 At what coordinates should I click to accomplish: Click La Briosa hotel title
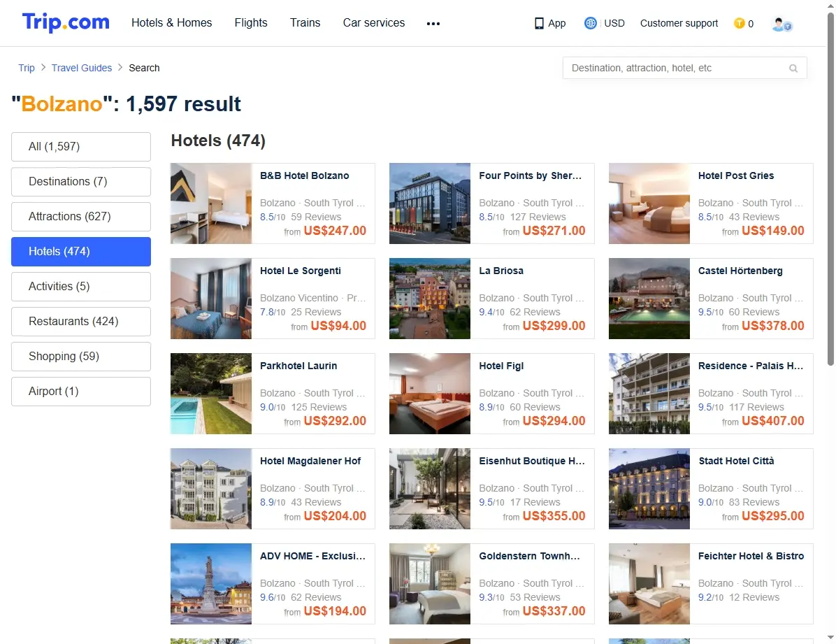point(500,271)
